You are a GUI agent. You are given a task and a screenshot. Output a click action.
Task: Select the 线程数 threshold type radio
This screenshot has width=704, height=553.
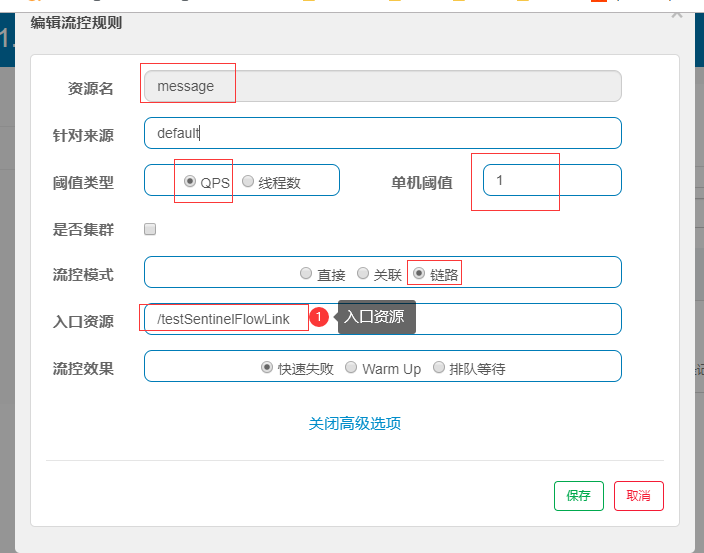(248, 181)
